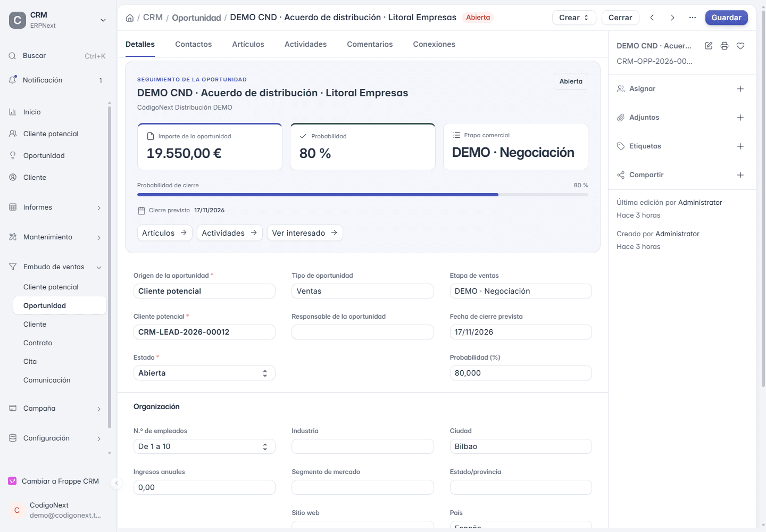Open the CRM ERPNext workspace switcher

(57, 20)
